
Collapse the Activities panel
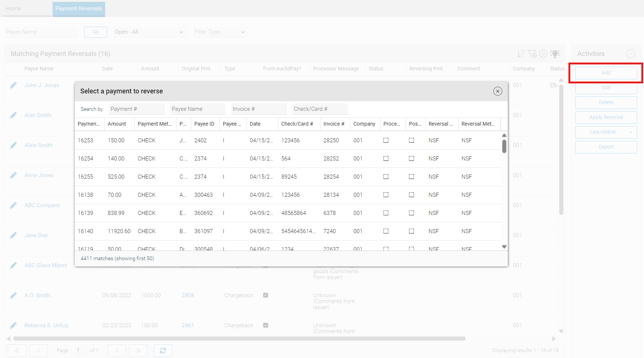pyautogui.click(x=631, y=54)
